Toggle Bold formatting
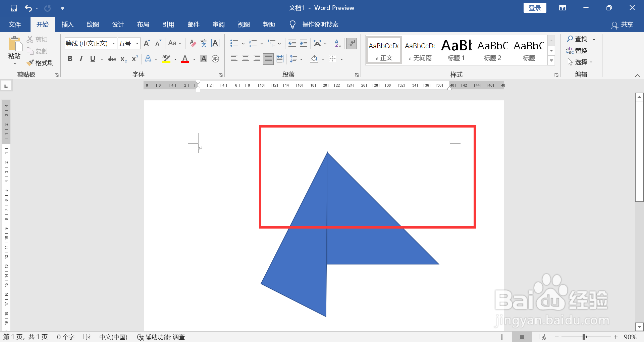This screenshot has height=342, width=644. coord(70,59)
